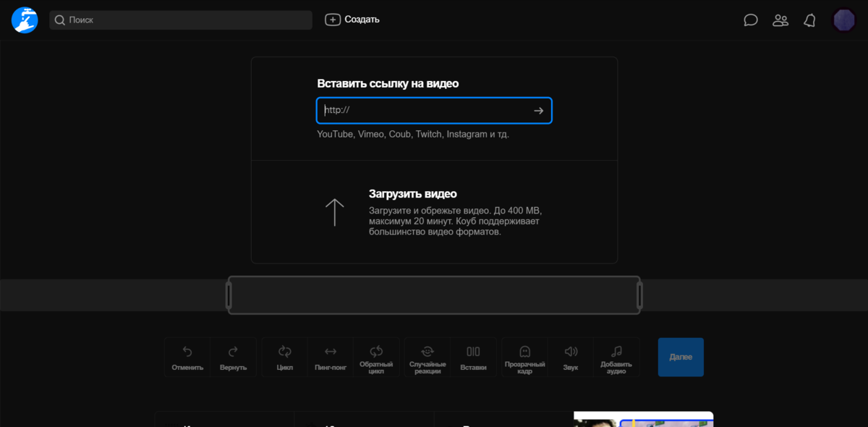Click the Вернуть redo tool
868x427 pixels.
[x=233, y=358]
